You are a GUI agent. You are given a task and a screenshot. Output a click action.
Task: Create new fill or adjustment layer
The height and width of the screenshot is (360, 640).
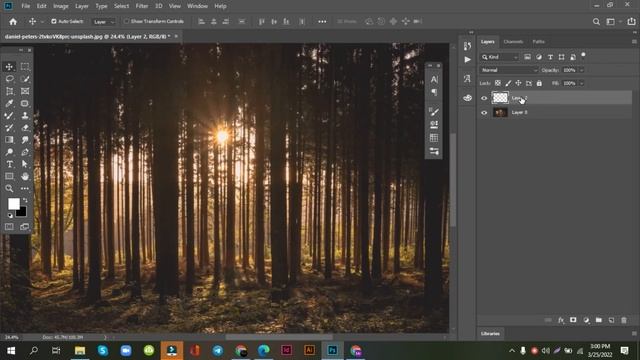click(586, 320)
